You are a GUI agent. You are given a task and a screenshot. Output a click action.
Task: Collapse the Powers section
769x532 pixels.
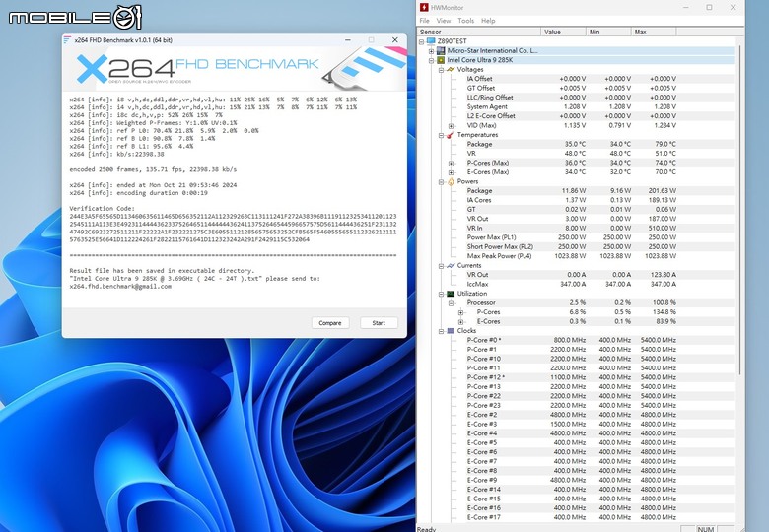pyautogui.click(x=441, y=181)
